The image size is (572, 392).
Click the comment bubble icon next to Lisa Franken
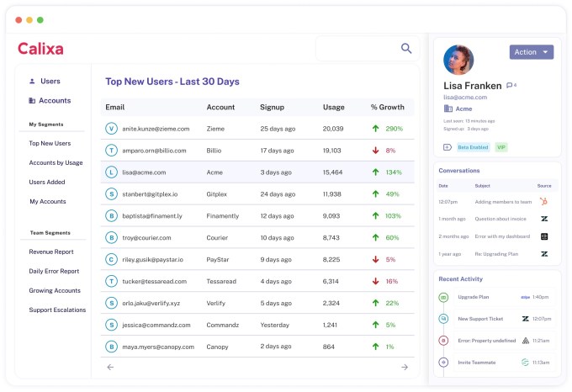509,85
